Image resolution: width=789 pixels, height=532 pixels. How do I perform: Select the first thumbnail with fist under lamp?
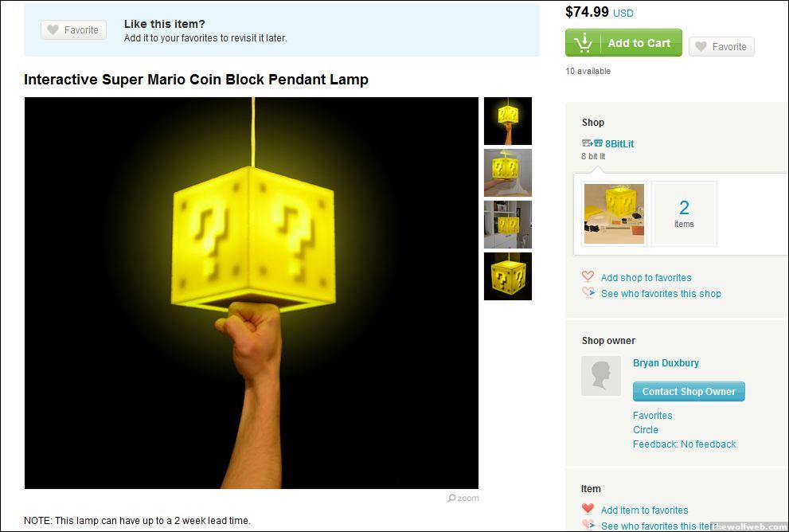[508, 121]
